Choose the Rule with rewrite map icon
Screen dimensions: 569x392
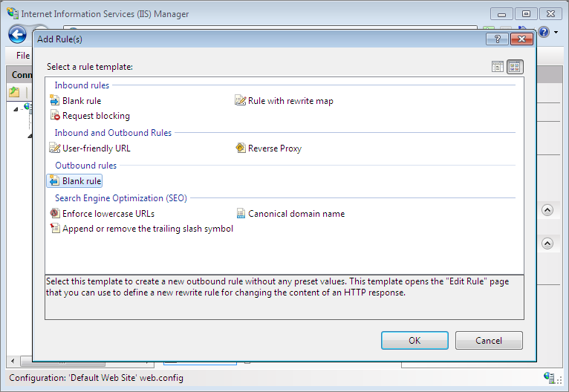pyautogui.click(x=240, y=100)
